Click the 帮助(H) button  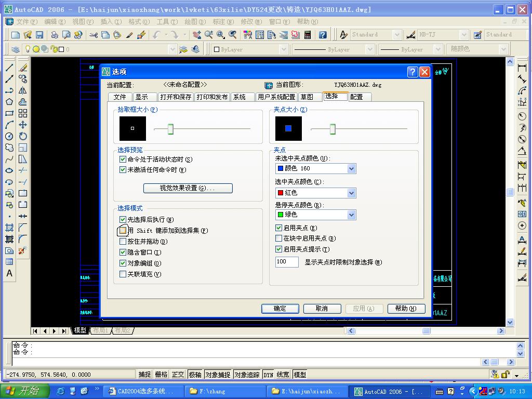click(x=406, y=309)
